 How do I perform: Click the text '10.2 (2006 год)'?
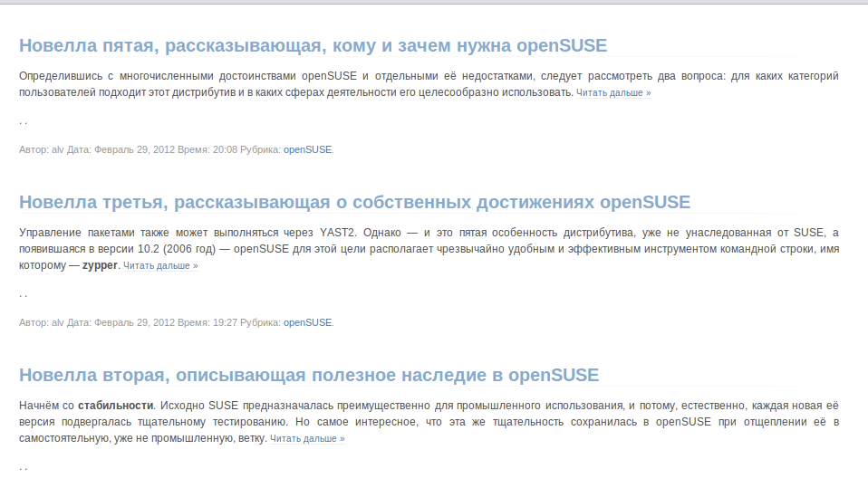[x=177, y=250]
